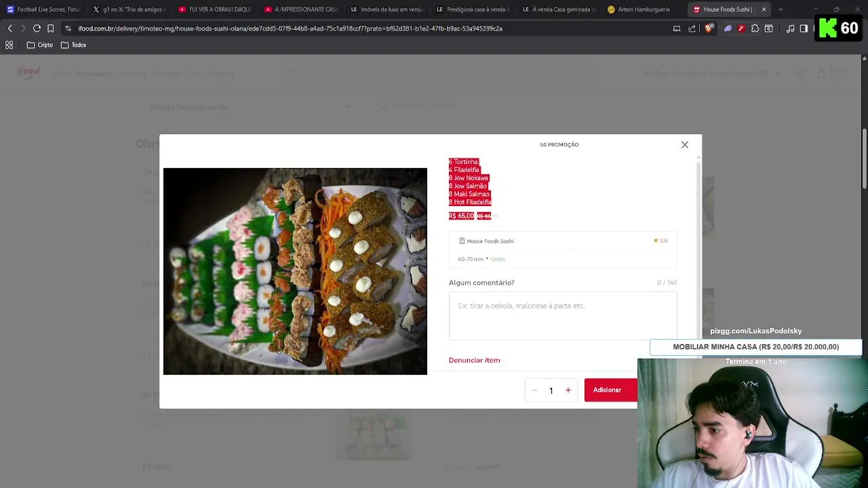Click the 60-70 min delivery time
868x488 pixels.
coord(471,259)
